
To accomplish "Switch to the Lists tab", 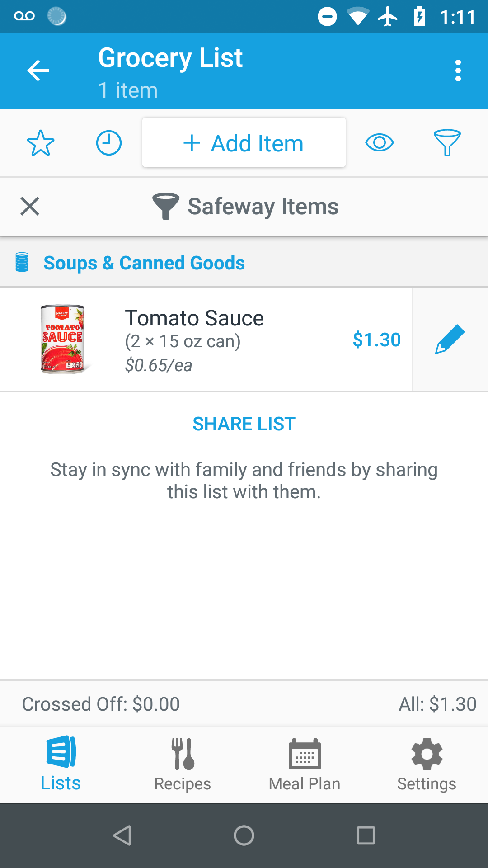I will [x=61, y=764].
